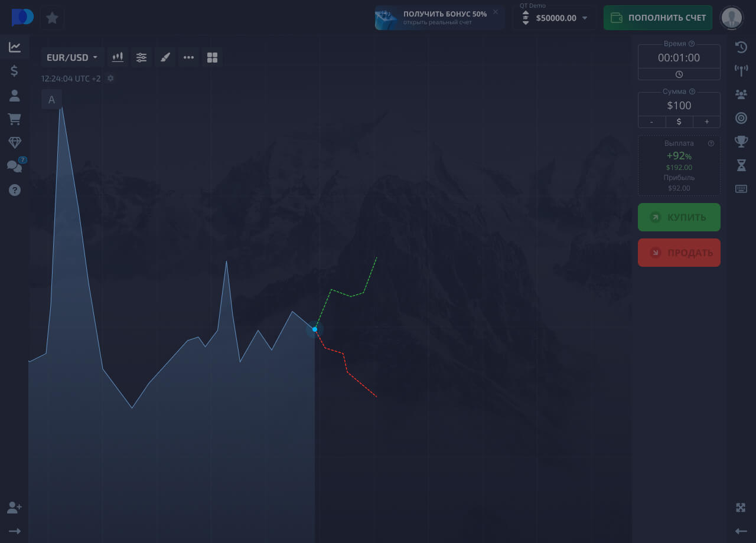
Task: Open the diamond achievements icon
Action: (x=15, y=142)
